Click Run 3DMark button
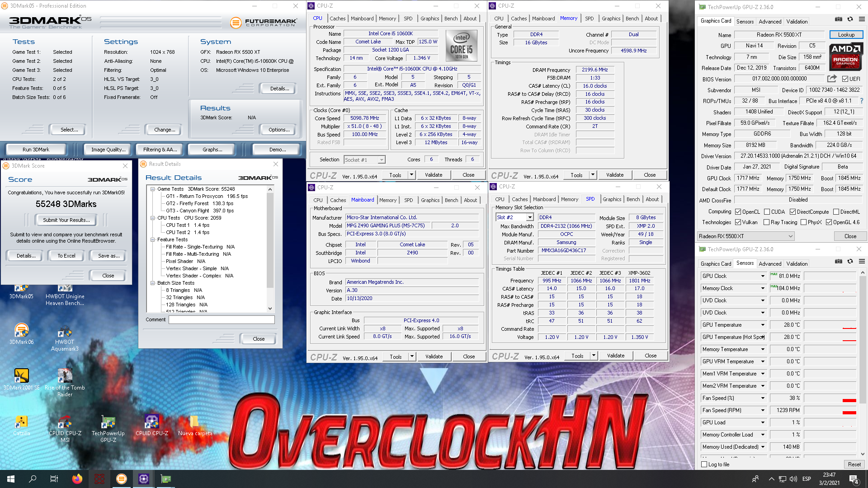 click(x=36, y=150)
